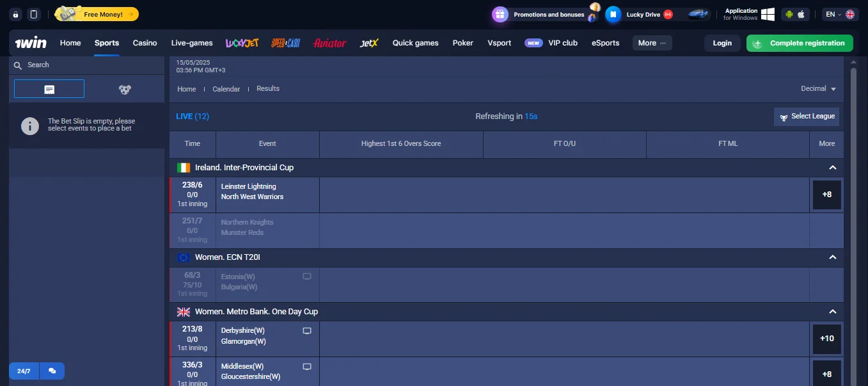868x386 pixels.
Task: Download the Android app
Action: point(789,14)
